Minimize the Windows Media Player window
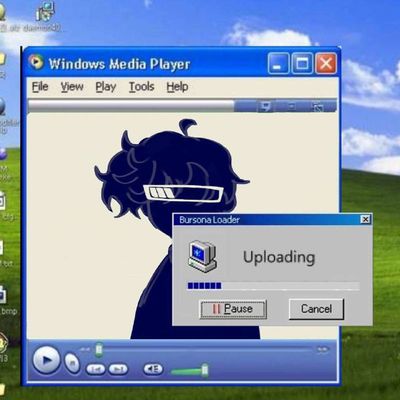The width and height of the screenshot is (400, 400). click(x=278, y=63)
